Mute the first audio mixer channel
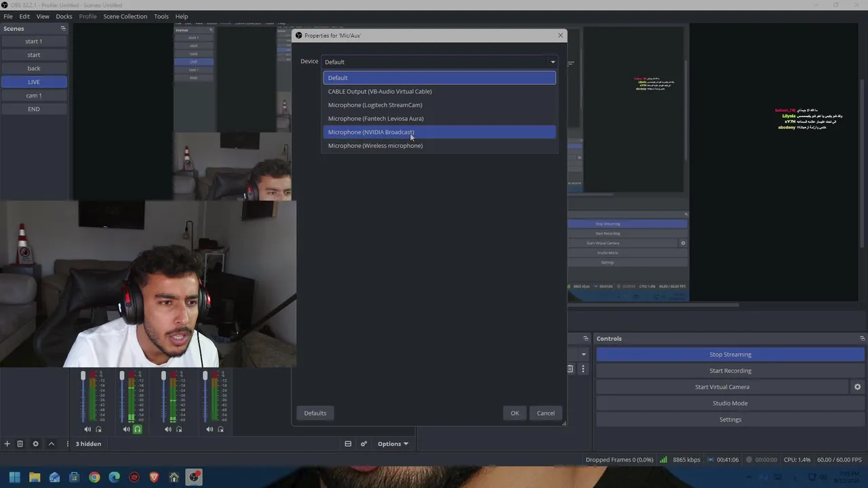 [x=87, y=429]
